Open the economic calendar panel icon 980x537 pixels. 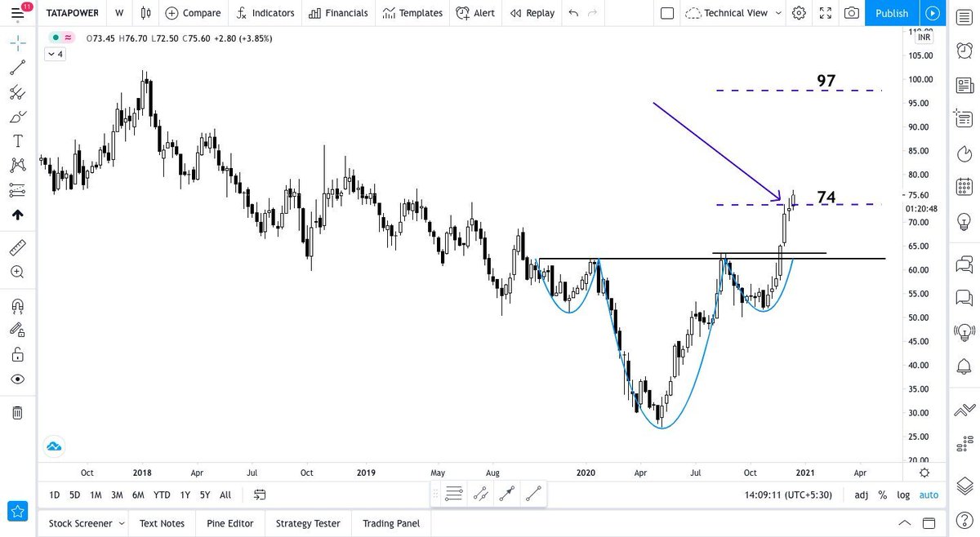[964, 187]
